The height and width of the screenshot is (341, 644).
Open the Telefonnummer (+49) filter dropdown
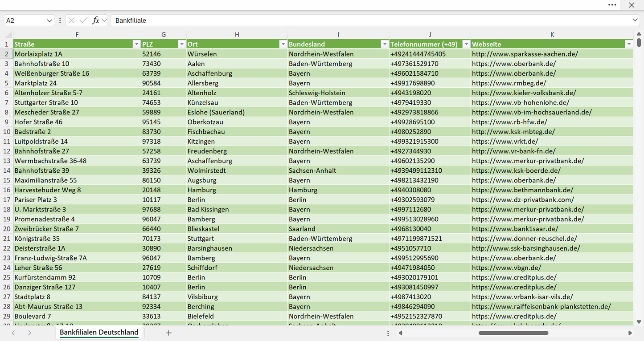[466, 44]
